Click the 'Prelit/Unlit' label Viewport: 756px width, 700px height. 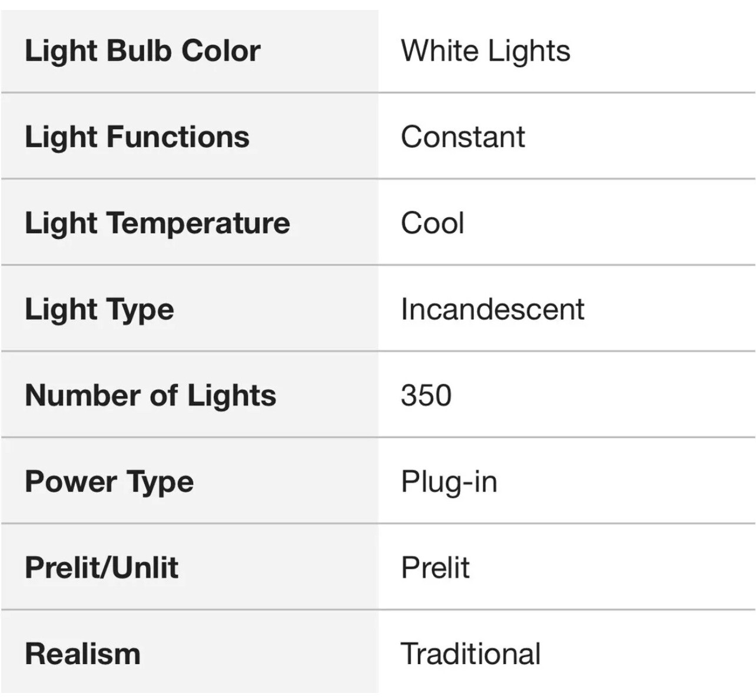coord(101,568)
